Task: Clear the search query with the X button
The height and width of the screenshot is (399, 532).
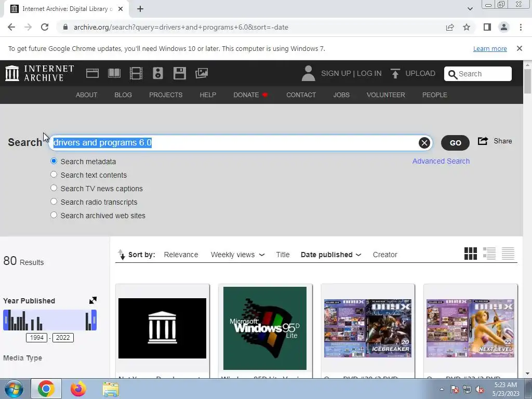Action: coord(424,143)
